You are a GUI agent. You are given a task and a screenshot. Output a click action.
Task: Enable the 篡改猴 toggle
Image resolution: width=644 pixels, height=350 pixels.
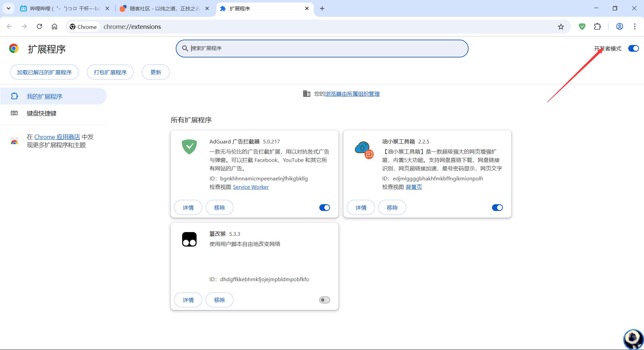324,300
